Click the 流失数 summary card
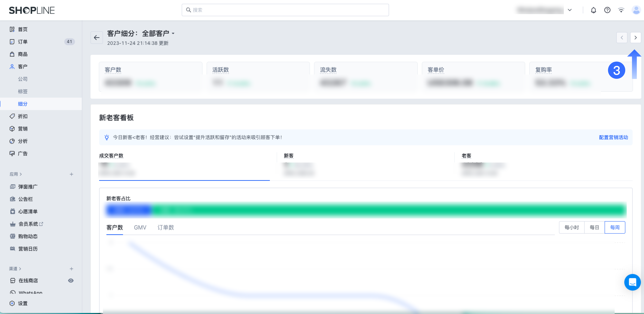 pos(366,77)
